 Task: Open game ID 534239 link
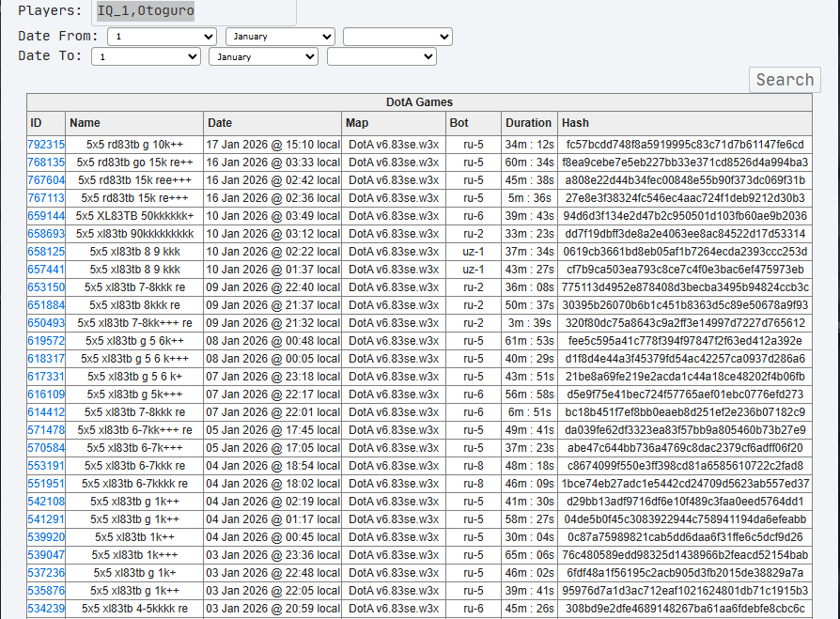click(x=46, y=609)
